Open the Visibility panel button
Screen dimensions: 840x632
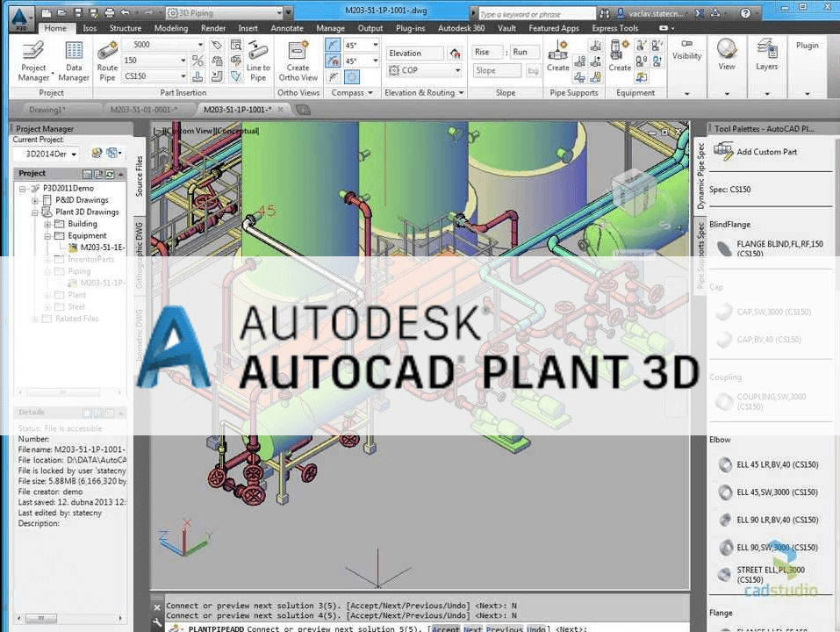point(686,56)
